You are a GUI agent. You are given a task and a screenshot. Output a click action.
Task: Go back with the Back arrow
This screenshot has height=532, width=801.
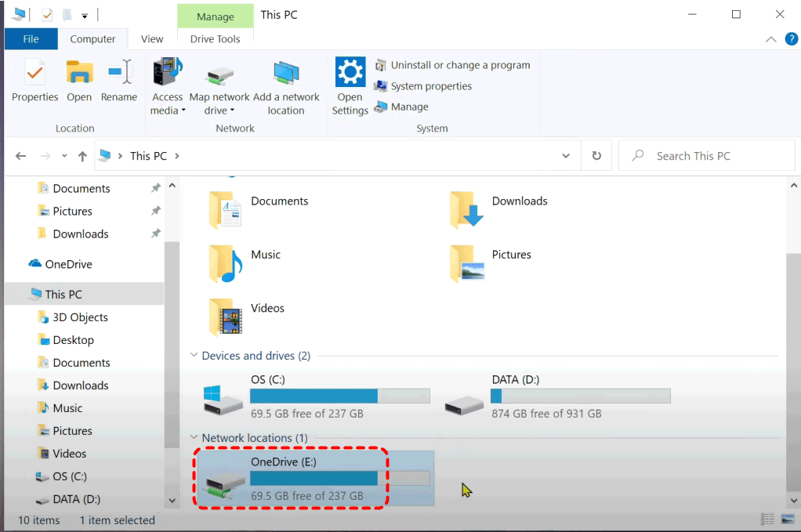click(x=20, y=156)
